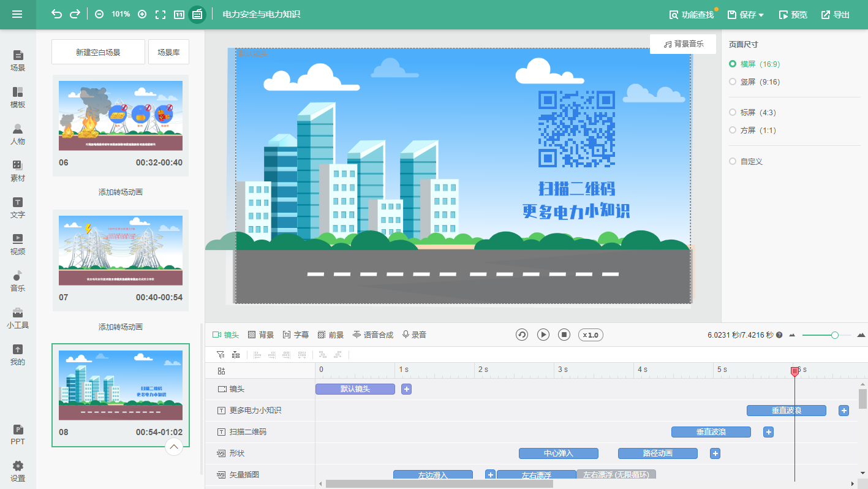The height and width of the screenshot is (489, 868).
Task: Select 竖屏 (9:16) page size
Action: pyautogui.click(x=754, y=81)
